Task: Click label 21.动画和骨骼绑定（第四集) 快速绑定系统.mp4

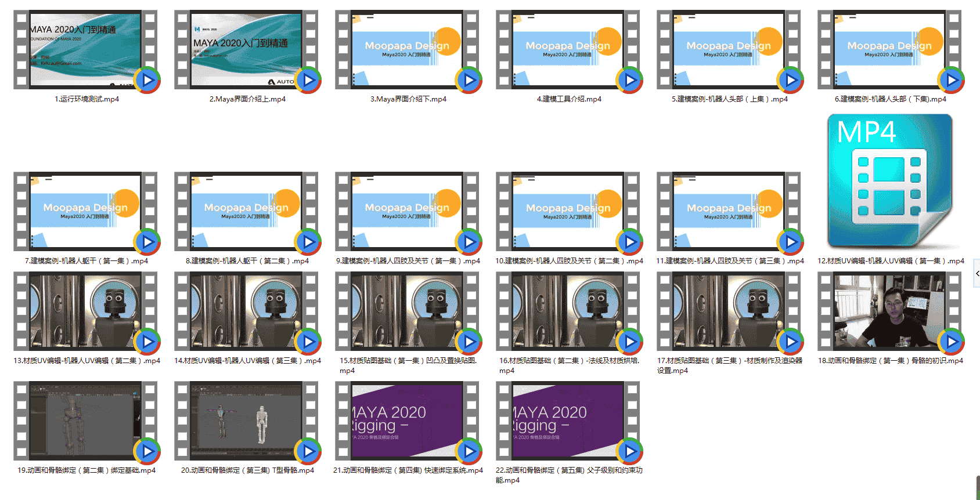Action: coord(408,470)
